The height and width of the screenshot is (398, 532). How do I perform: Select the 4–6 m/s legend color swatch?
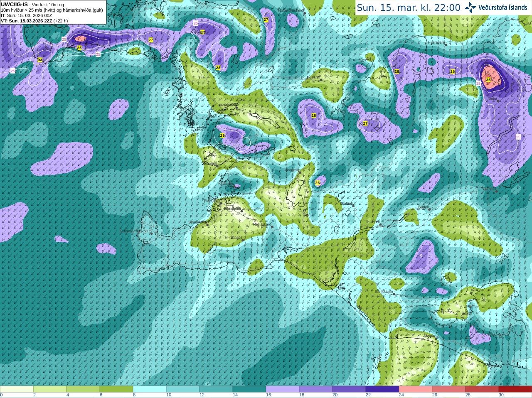83,389
